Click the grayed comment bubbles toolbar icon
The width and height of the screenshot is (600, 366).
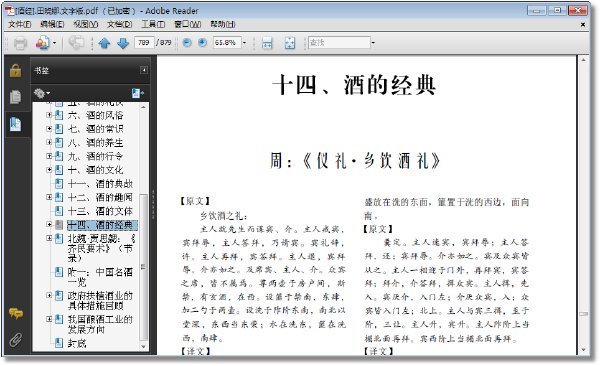click(x=76, y=43)
